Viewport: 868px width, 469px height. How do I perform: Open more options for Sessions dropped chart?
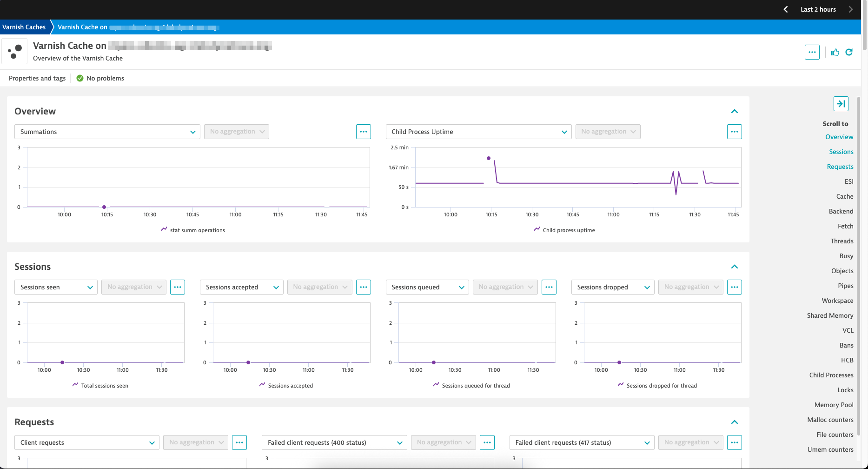point(735,287)
